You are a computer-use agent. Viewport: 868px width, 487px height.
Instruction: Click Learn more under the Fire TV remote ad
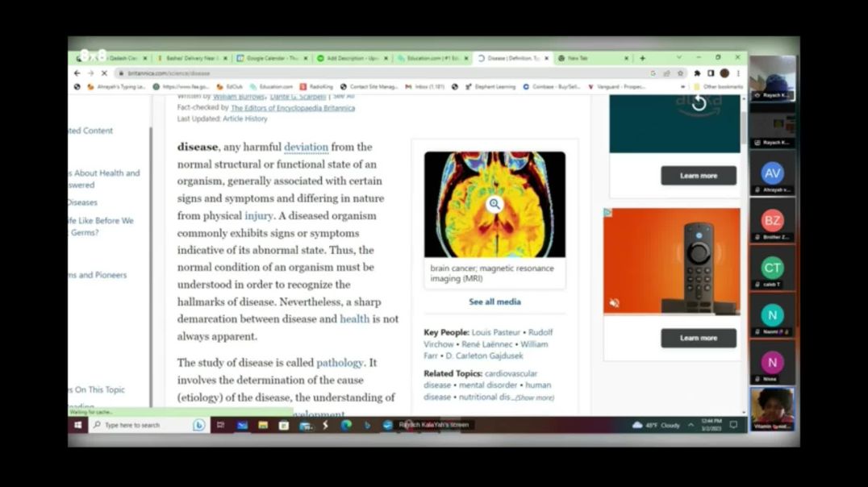point(699,338)
